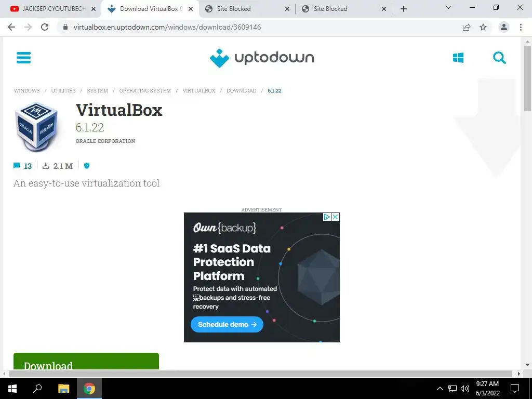Viewport: 532px width, 399px height.
Task: Open the network tray icon
Action: coord(453,389)
